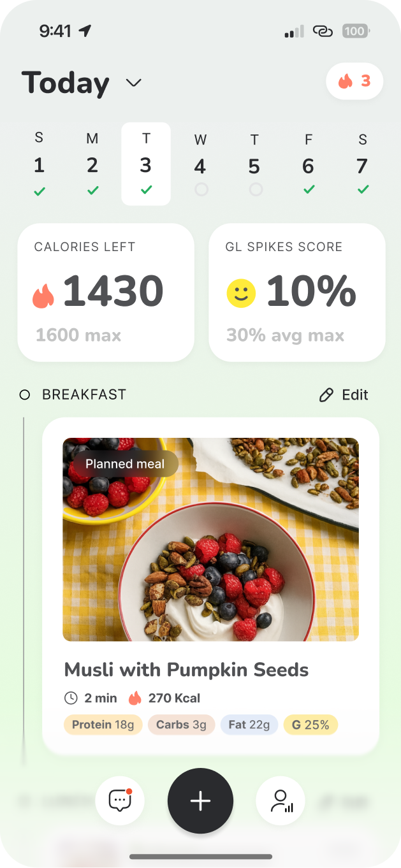The width and height of the screenshot is (401, 868).
Task: Tap the green checkmark under Sunday 1
Action: tap(39, 189)
